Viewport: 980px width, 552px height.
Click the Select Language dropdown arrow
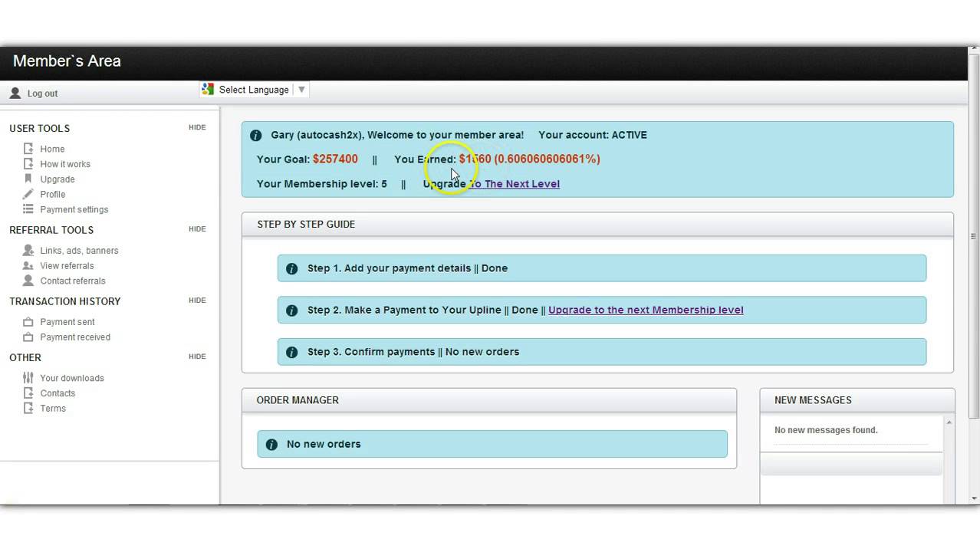(301, 90)
